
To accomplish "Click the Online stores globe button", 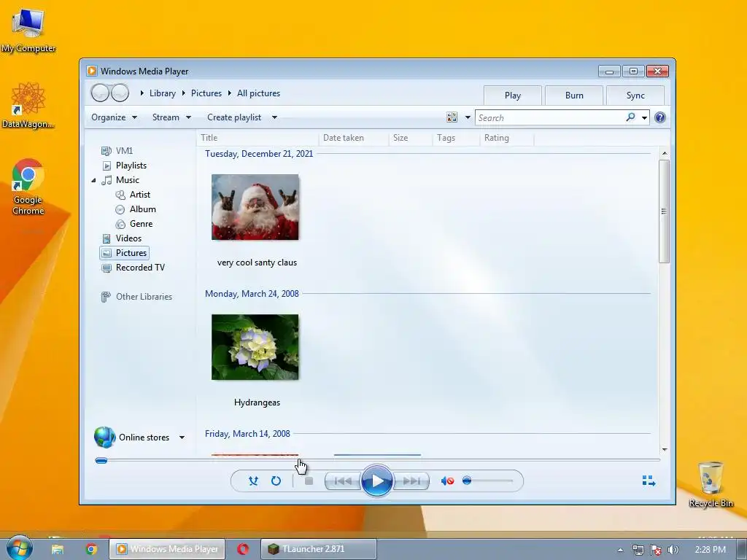I will pos(105,437).
